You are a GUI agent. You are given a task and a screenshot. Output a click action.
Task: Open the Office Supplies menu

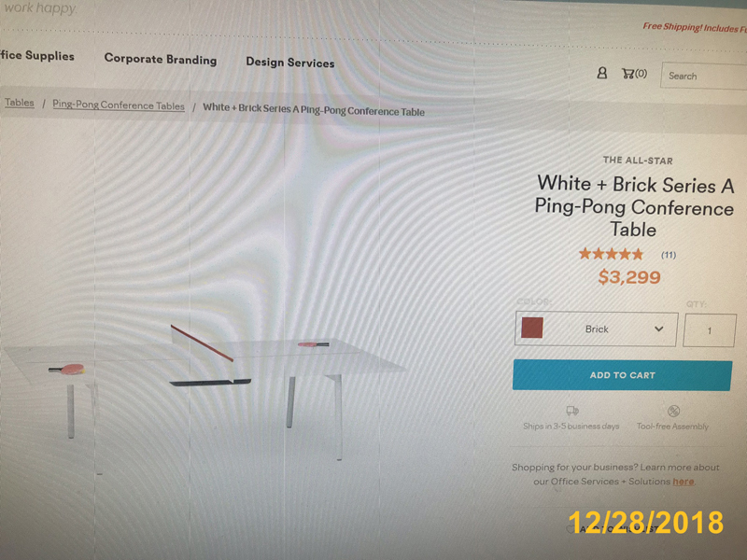pyautogui.click(x=36, y=55)
